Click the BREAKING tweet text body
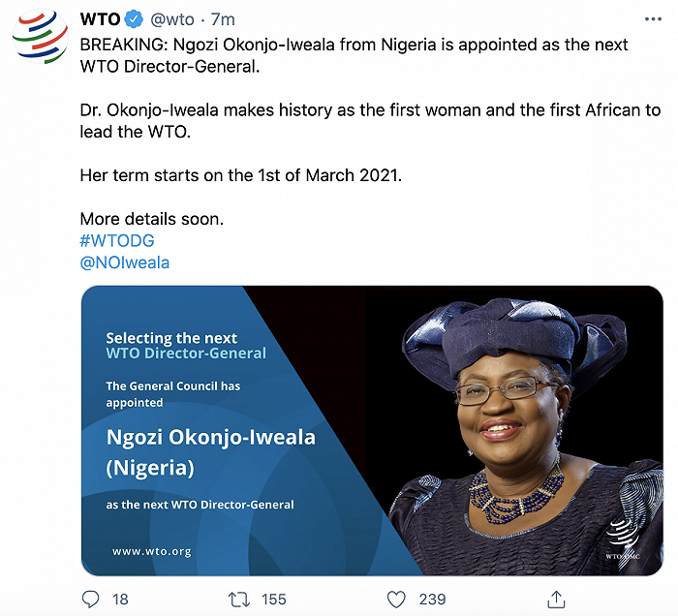This screenshot has height=616, width=678. click(354, 54)
